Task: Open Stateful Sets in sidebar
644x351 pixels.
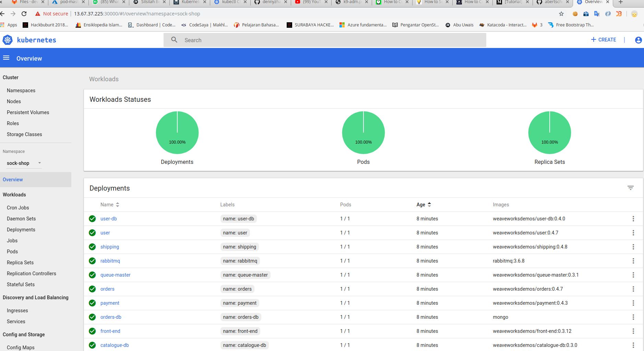Action: pyautogui.click(x=21, y=285)
